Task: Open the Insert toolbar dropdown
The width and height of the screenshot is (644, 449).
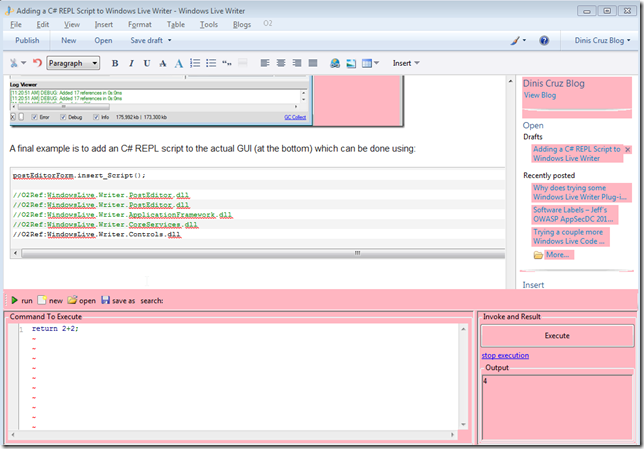Action: tap(406, 63)
